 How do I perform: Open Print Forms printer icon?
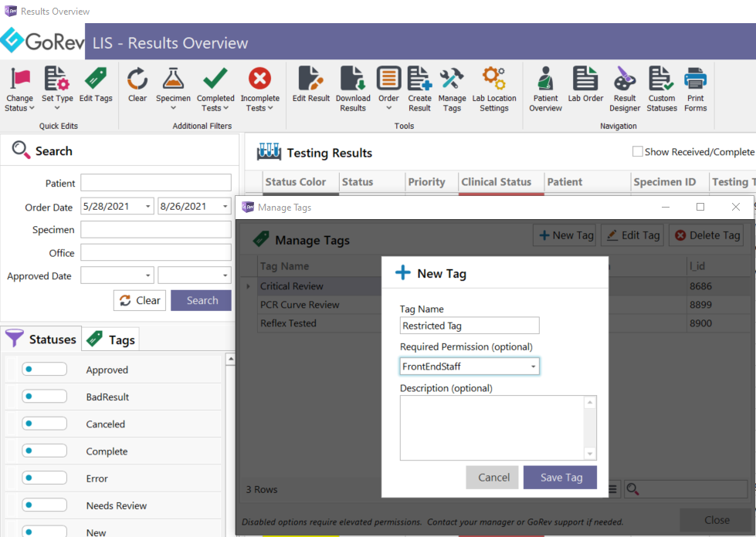tap(695, 79)
